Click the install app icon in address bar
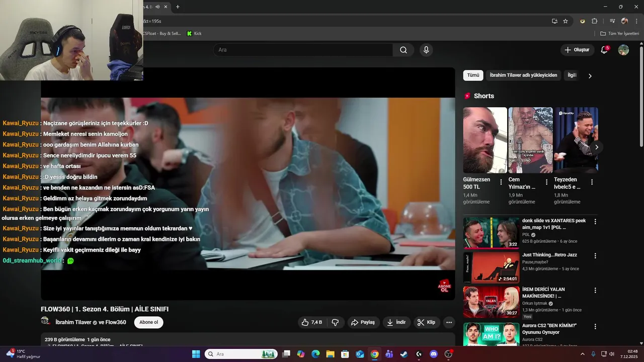 (554, 21)
